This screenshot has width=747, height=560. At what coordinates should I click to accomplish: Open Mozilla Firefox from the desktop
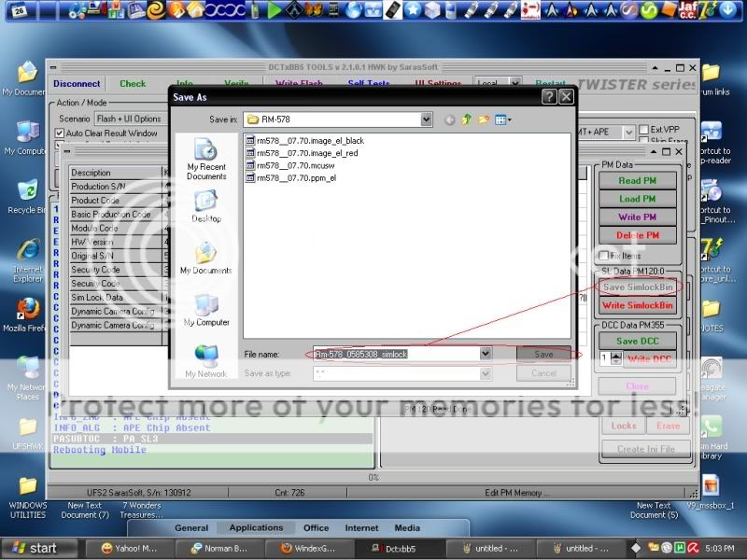coord(26,308)
